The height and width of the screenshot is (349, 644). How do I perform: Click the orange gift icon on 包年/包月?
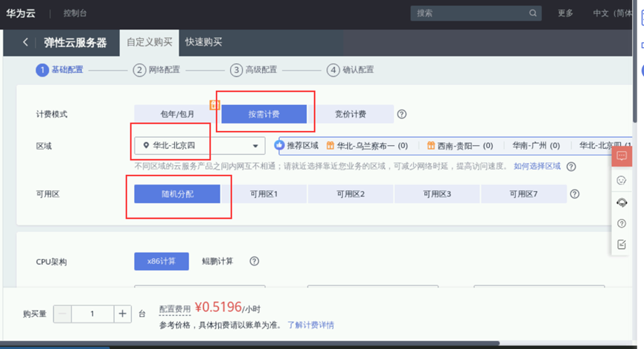pyautogui.click(x=214, y=105)
